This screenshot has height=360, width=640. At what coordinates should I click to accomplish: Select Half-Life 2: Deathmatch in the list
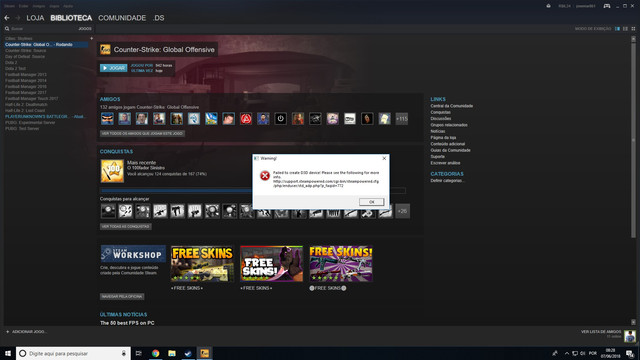click(x=26, y=104)
